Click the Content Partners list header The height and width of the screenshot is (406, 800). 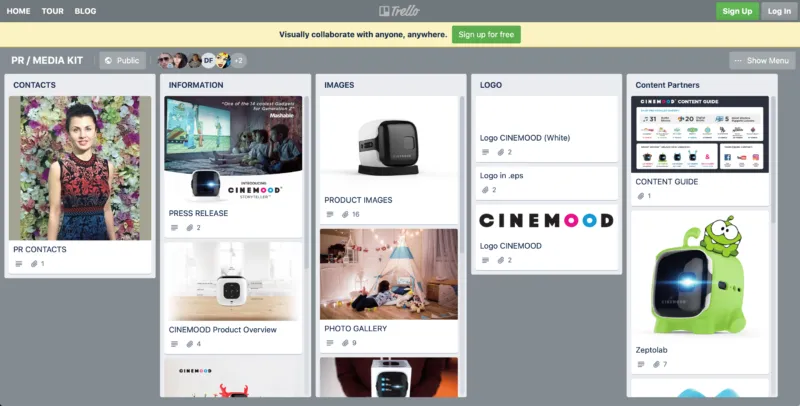click(667, 85)
